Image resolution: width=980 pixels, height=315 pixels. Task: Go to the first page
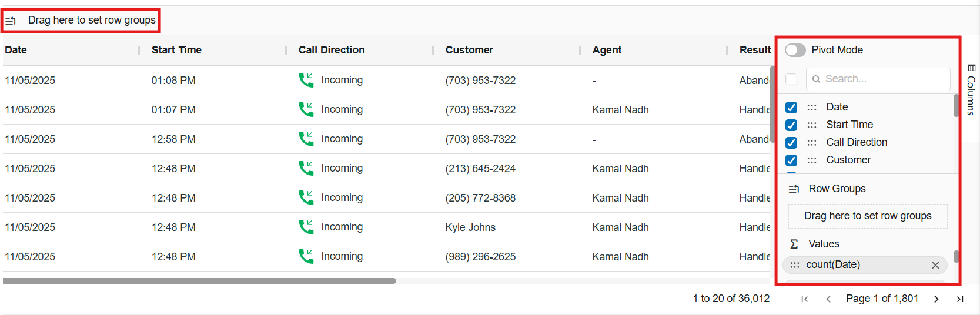point(805,299)
